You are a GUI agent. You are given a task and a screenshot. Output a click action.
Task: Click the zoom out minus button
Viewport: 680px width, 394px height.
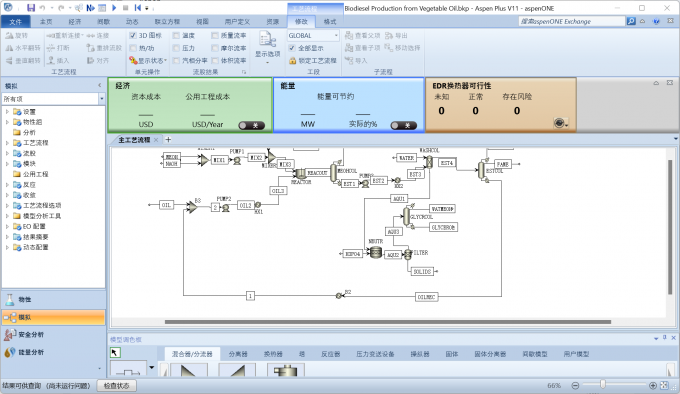tap(575, 385)
